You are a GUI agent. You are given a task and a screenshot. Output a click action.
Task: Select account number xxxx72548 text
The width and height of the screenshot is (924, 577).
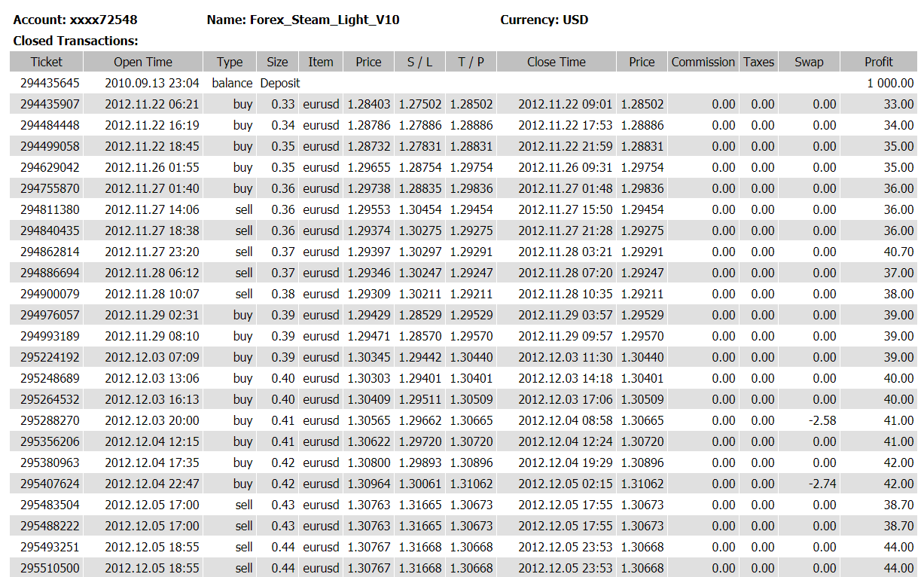[x=104, y=20]
